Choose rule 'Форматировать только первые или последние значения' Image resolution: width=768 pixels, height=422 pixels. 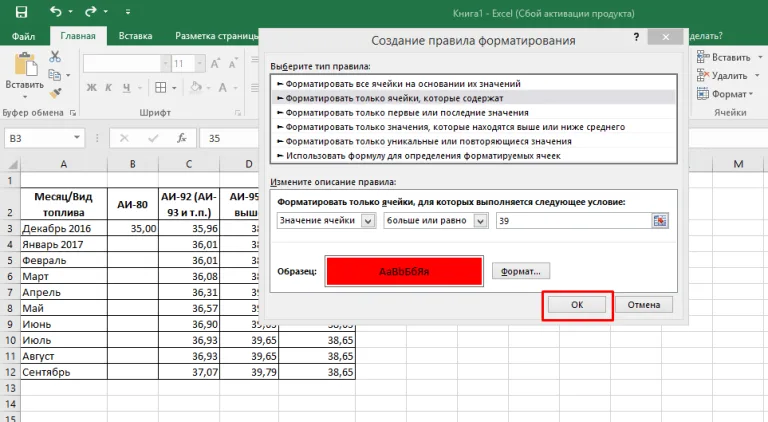pyautogui.click(x=474, y=113)
